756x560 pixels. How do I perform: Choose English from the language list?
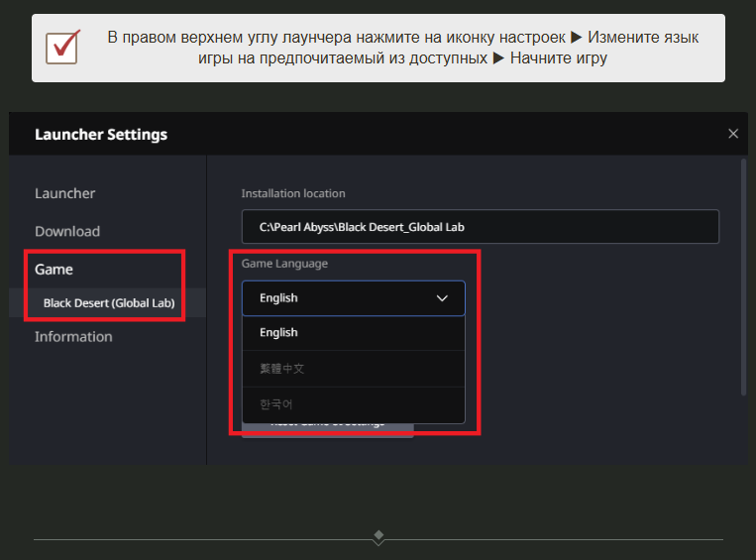354,333
